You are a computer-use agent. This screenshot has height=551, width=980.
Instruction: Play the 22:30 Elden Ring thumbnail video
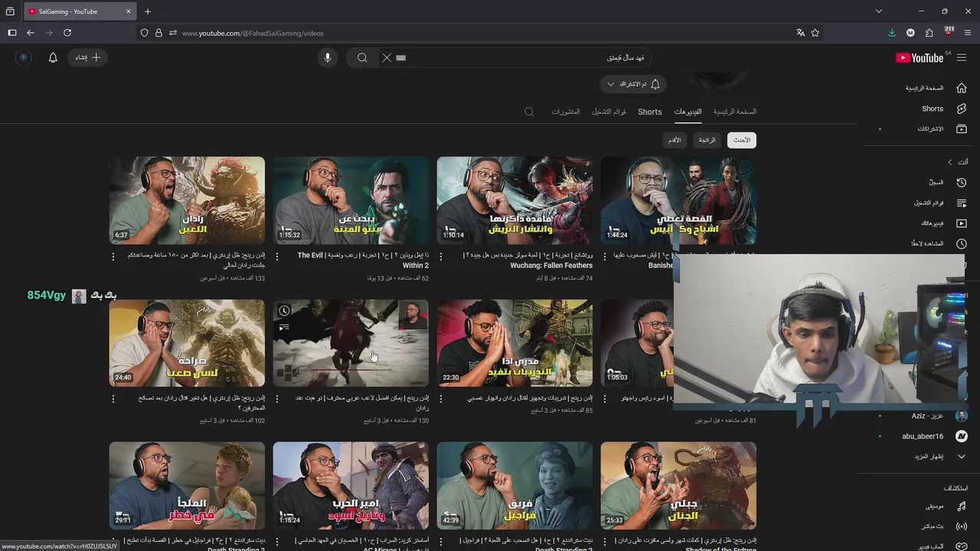click(514, 343)
